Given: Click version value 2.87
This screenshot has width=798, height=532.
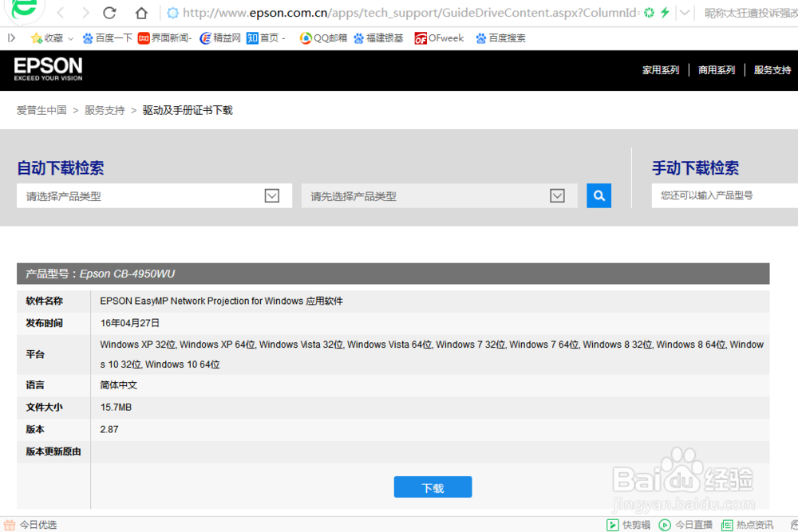Looking at the screenshot, I should 109,430.
